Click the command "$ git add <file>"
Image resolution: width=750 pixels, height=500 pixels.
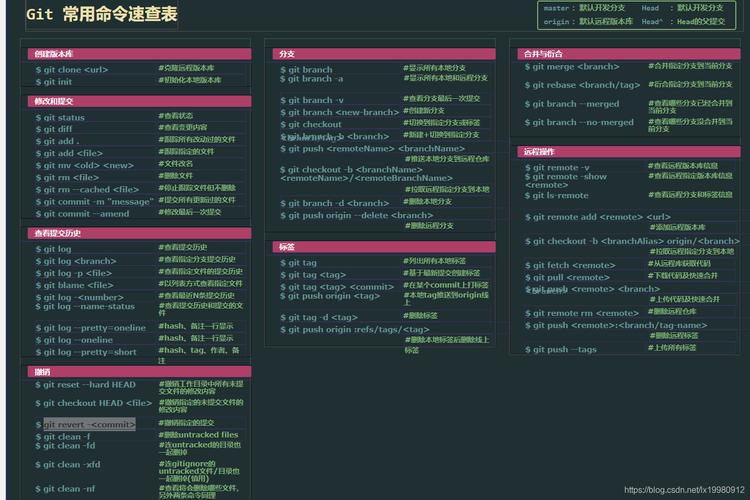69,154
